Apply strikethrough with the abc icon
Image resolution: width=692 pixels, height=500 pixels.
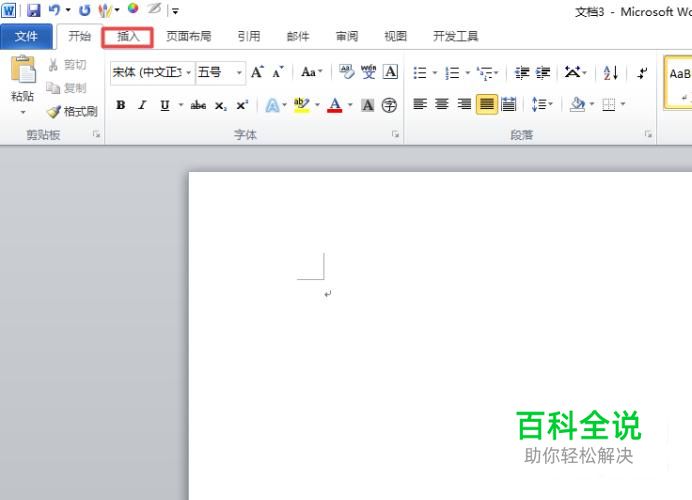pos(198,105)
